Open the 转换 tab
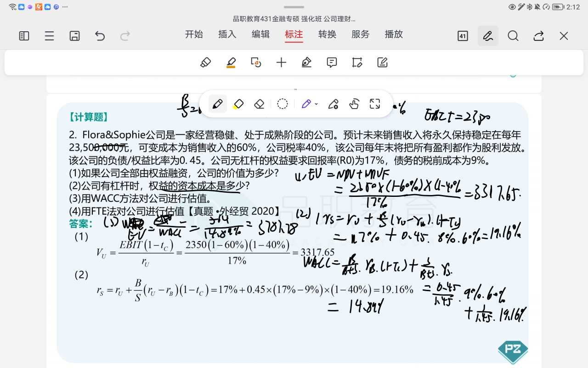The height and width of the screenshot is (368, 588). 328,34
